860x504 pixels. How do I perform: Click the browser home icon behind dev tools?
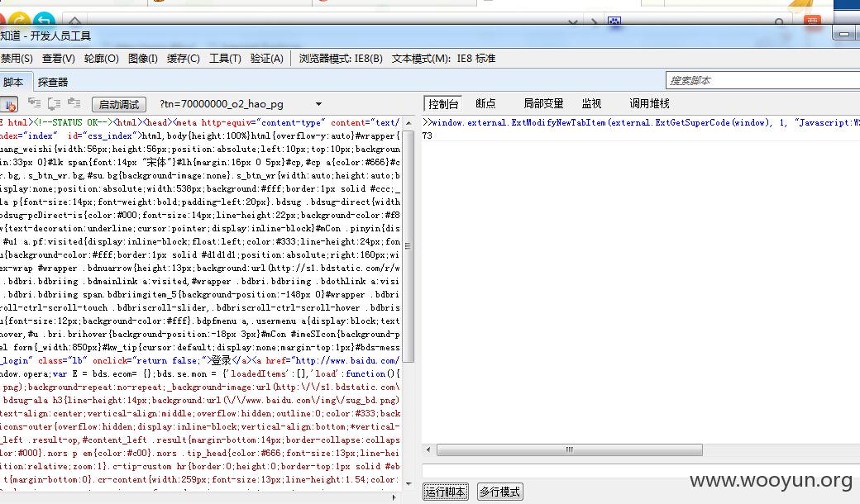point(74,21)
